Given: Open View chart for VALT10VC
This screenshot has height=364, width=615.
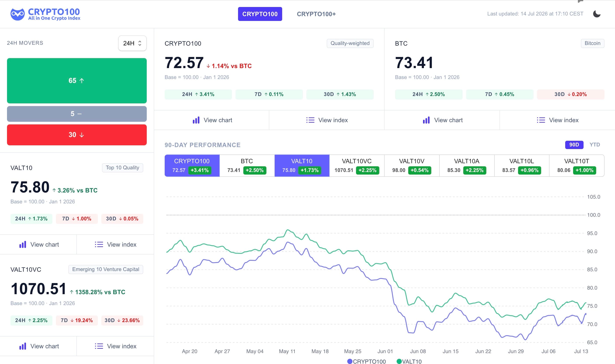Looking at the screenshot, I should 38,346.
